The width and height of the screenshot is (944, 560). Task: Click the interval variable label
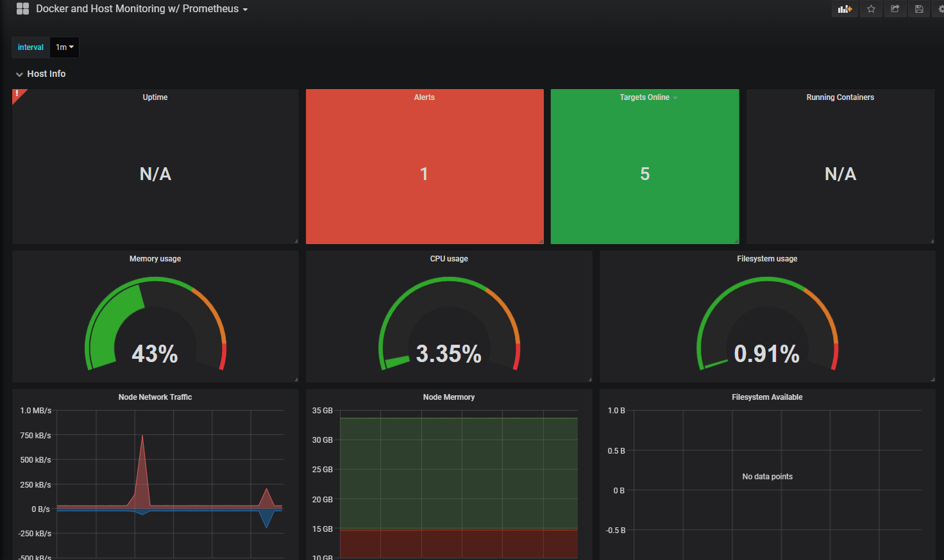pos(31,47)
